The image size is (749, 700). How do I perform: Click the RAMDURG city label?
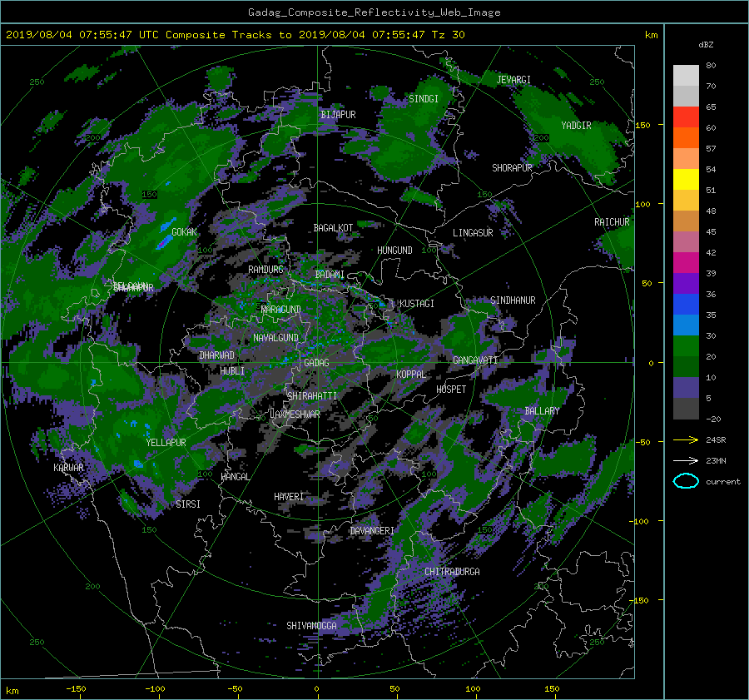(x=265, y=270)
